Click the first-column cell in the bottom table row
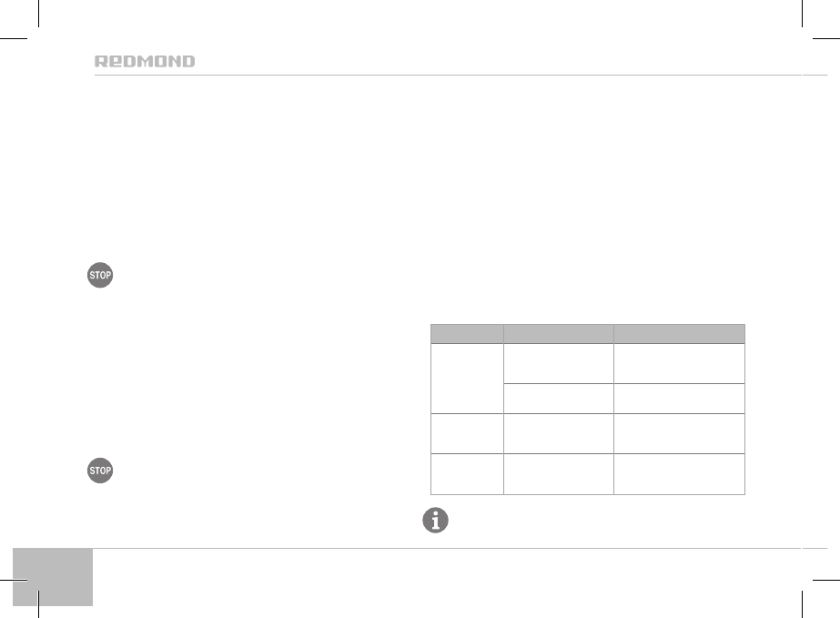 click(x=468, y=473)
